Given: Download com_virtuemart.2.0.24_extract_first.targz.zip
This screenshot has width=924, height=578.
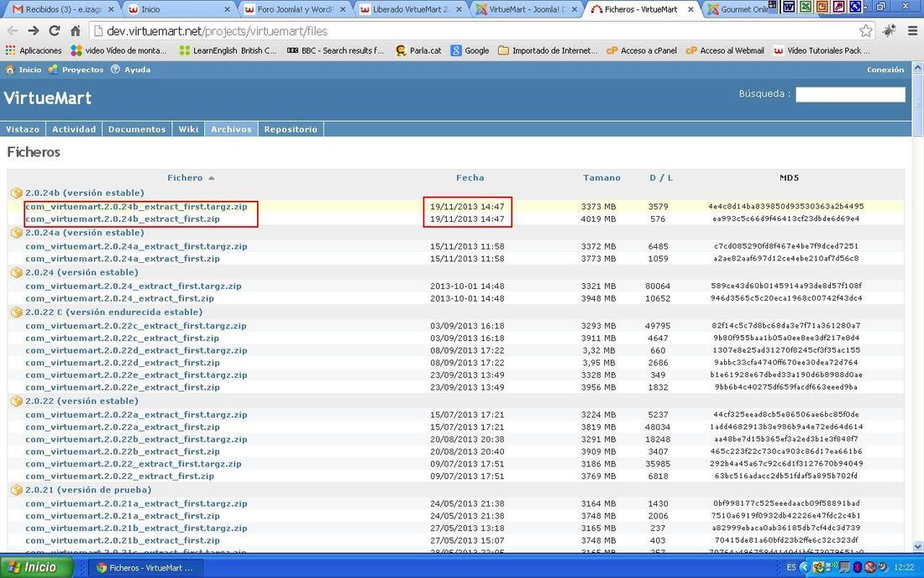Looking at the screenshot, I should point(134,286).
